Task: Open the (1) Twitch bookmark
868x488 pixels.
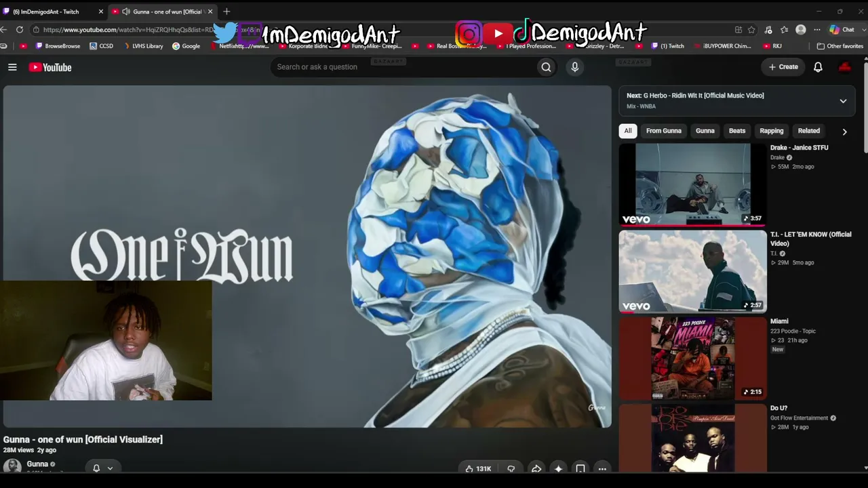Action: (x=667, y=46)
